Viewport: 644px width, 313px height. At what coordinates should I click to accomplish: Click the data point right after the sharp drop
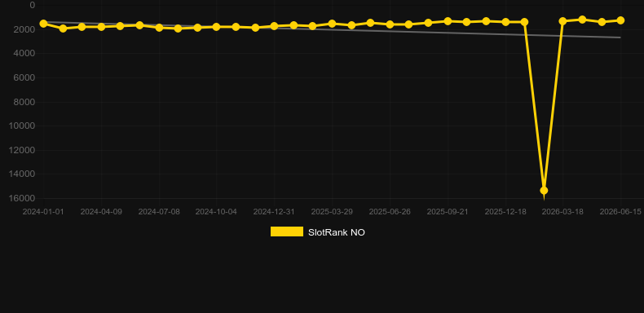562,21
